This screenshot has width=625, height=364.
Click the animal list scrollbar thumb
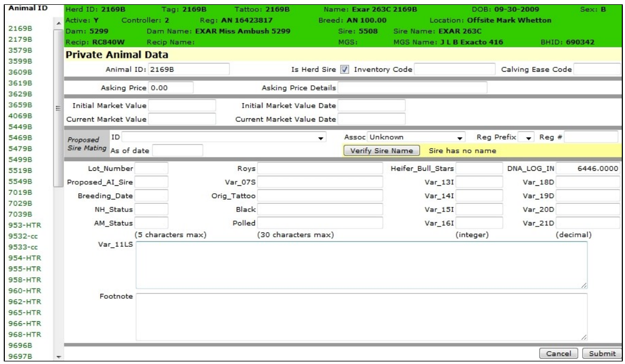coord(58,108)
